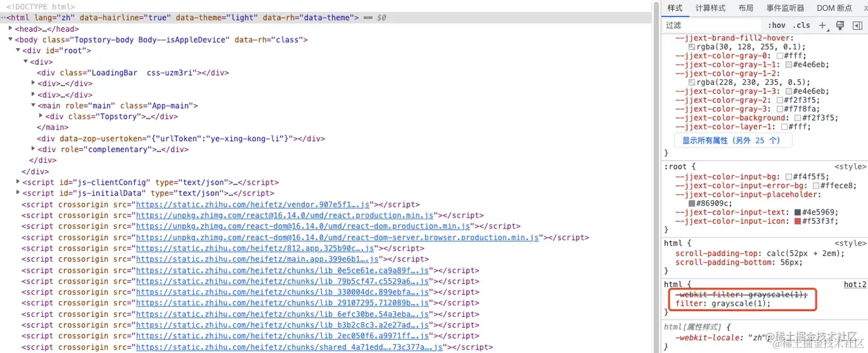
Task: Toggle the .cls element classes button
Action: (x=801, y=25)
